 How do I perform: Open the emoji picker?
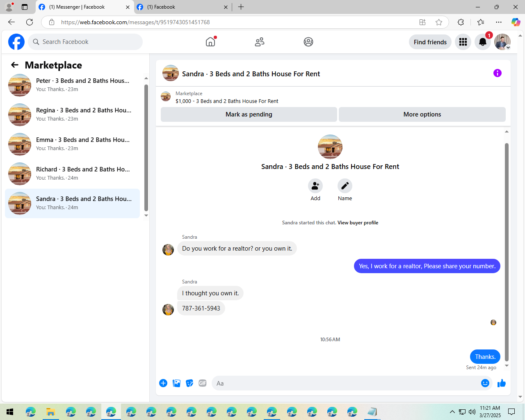click(485, 383)
